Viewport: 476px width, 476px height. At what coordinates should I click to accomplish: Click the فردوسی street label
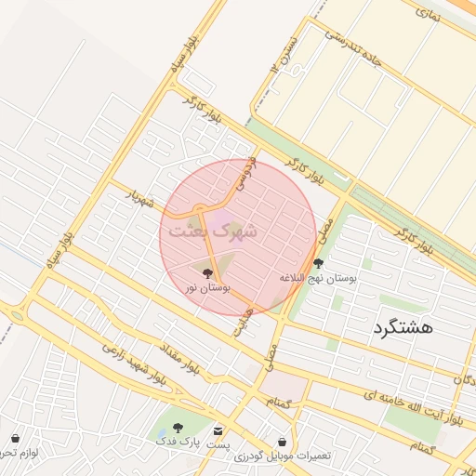click(x=245, y=174)
